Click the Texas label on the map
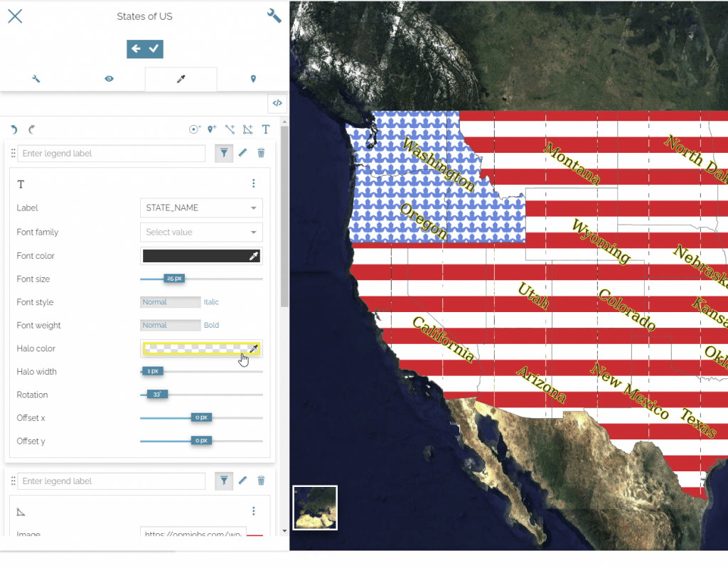This screenshot has width=728, height=568. tap(699, 423)
